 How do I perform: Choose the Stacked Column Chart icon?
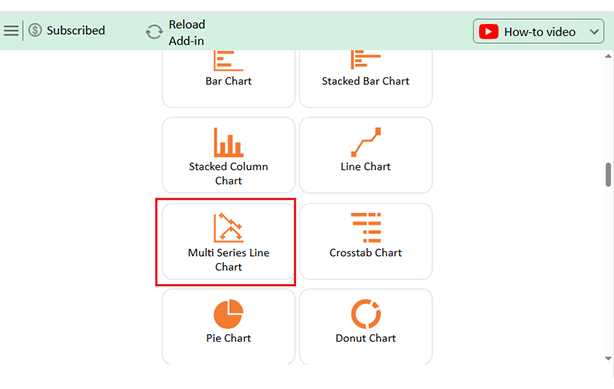coord(229,142)
